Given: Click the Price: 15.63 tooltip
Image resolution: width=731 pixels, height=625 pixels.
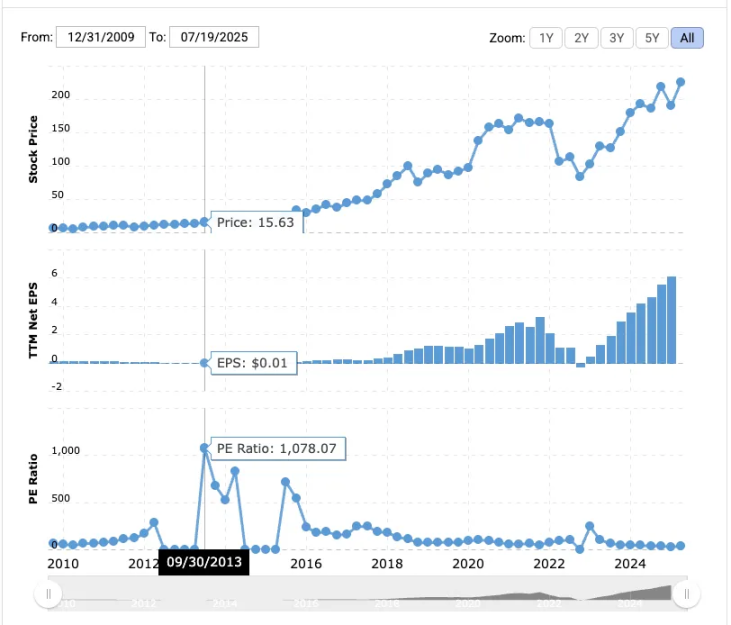Looking at the screenshot, I should pos(256,222).
